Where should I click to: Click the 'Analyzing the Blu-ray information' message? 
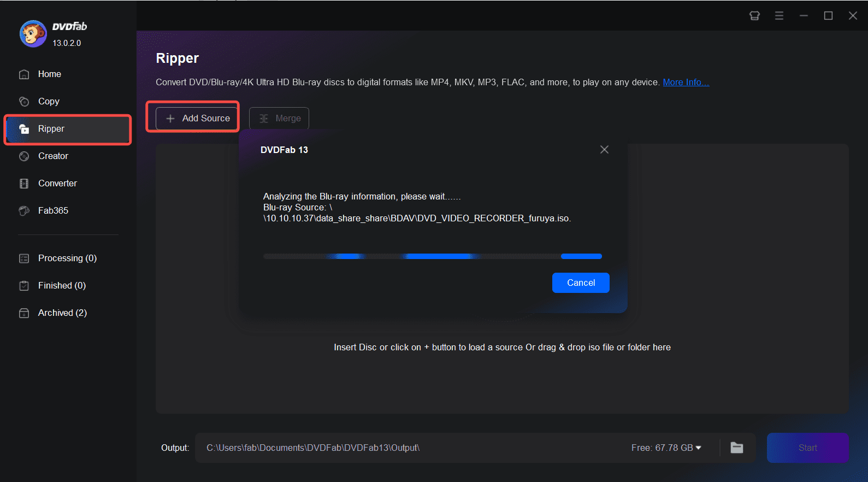(362, 197)
